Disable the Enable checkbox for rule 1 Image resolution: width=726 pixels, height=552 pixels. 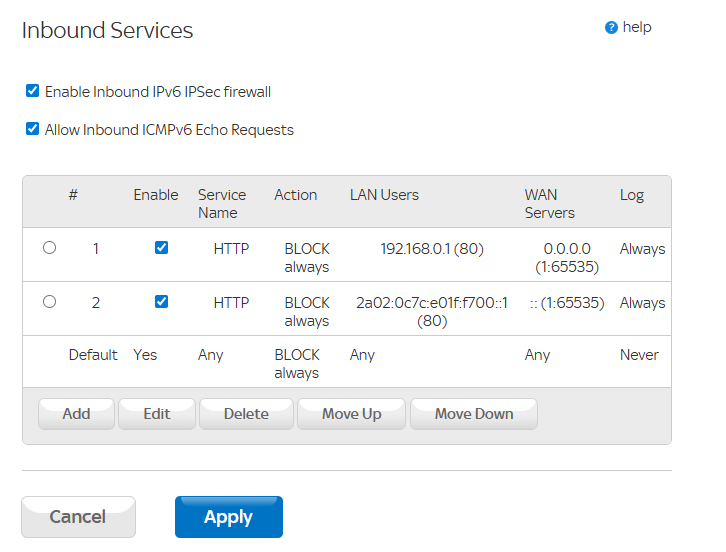pos(162,248)
